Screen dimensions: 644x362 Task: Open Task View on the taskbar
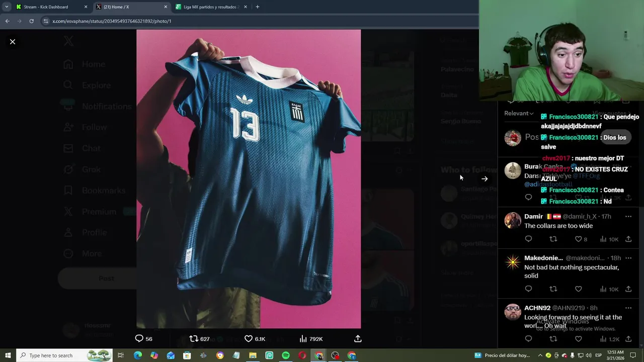tap(121, 355)
